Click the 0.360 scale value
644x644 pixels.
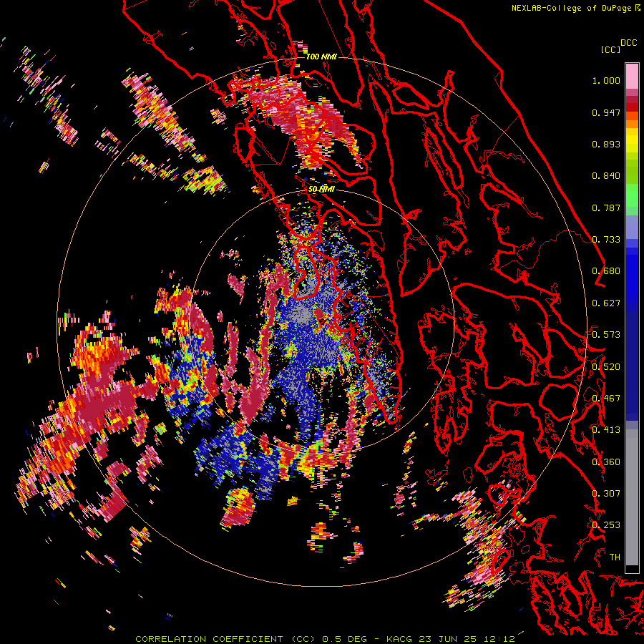click(606, 462)
